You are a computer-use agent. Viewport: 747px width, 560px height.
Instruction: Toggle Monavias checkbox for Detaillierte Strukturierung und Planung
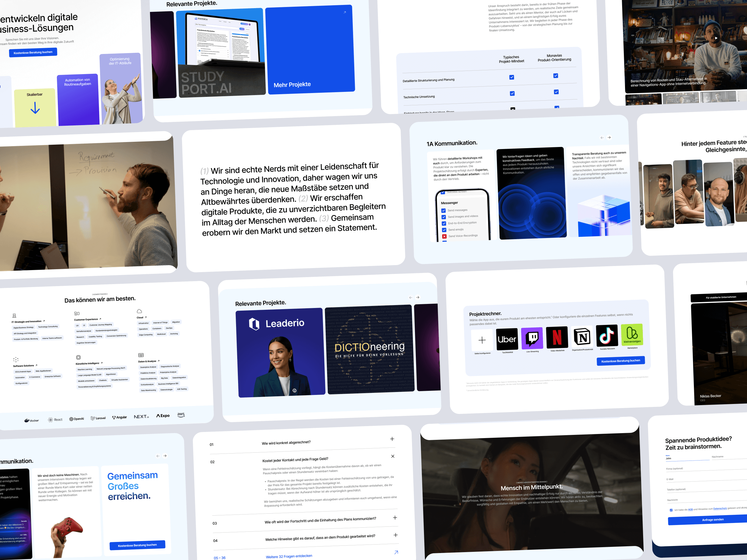556,76
